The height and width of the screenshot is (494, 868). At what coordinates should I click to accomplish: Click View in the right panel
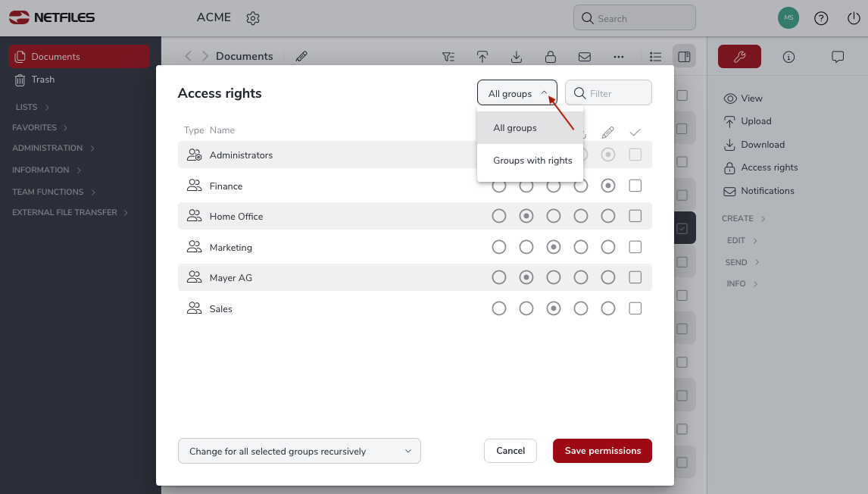743,98
